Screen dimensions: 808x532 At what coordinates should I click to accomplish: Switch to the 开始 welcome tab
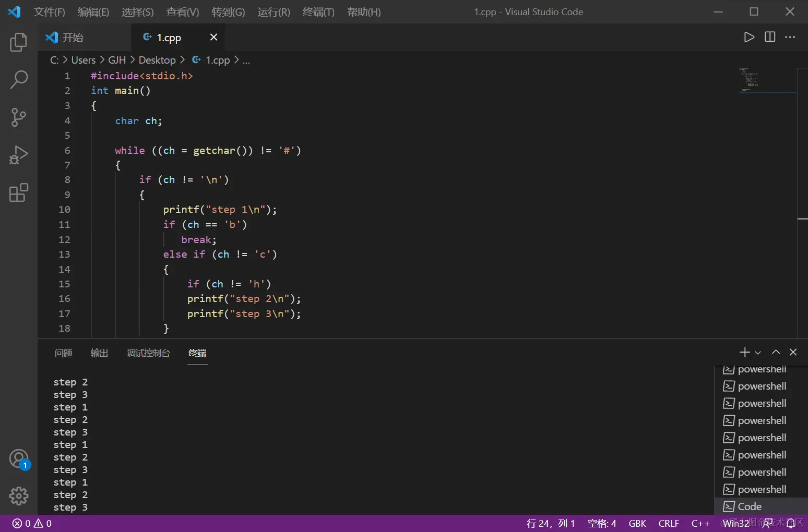84,38
